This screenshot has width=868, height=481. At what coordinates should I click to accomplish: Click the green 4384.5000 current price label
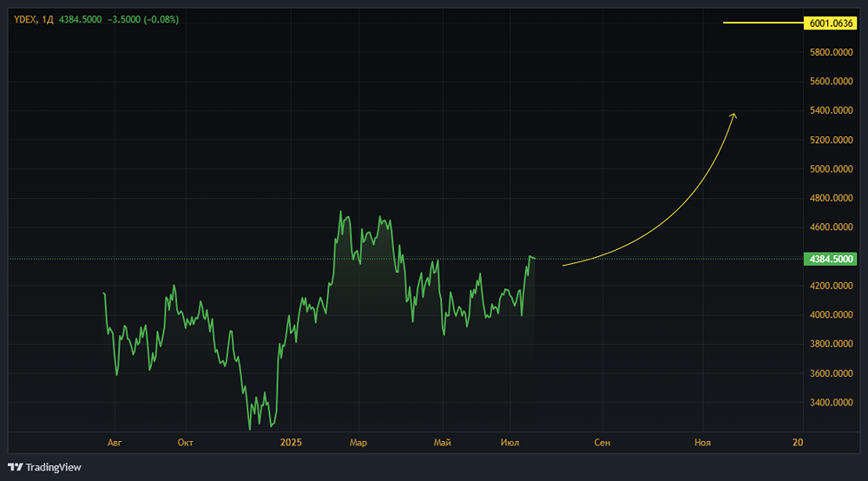click(x=831, y=259)
